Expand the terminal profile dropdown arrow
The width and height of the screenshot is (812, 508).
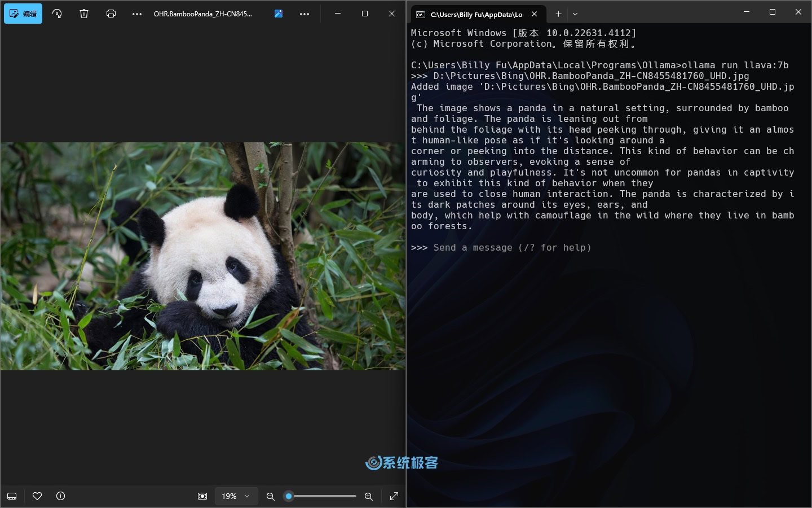(575, 14)
